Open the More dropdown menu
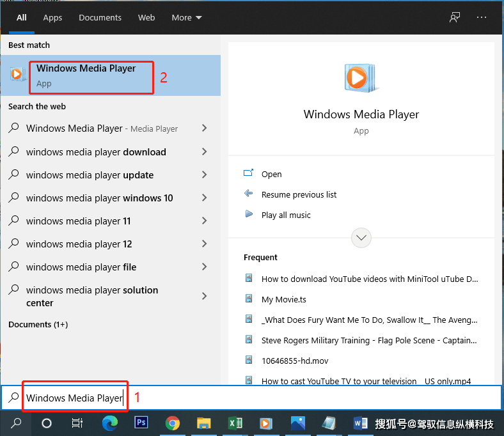504x436 pixels. click(x=186, y=18)
